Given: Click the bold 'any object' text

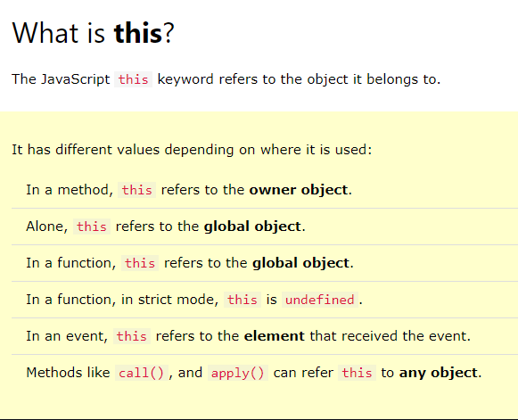Looking at the screenshot, I should click(x=439, y=373).
